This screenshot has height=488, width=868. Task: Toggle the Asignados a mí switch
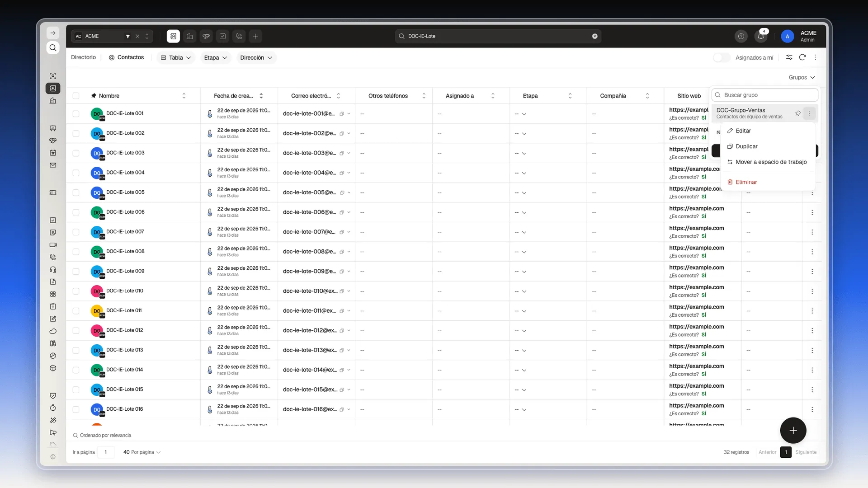[x=722, y=57]
